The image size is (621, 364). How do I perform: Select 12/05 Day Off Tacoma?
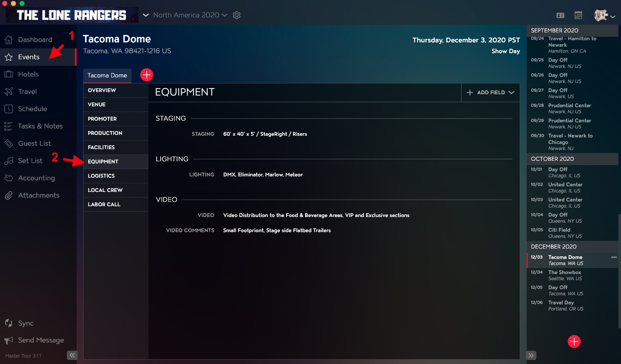tap(572, 291)
